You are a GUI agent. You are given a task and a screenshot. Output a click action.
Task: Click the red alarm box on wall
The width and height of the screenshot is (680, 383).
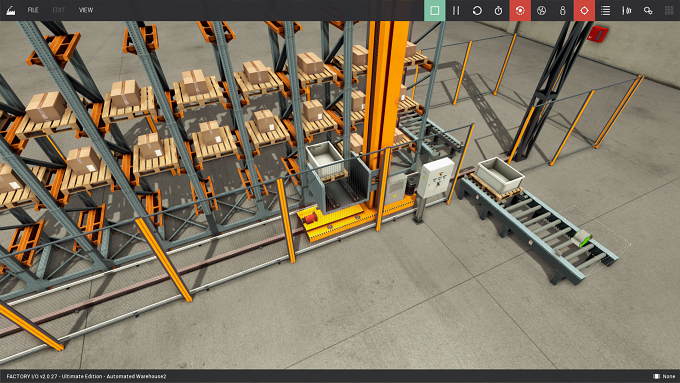pos(598,34)
